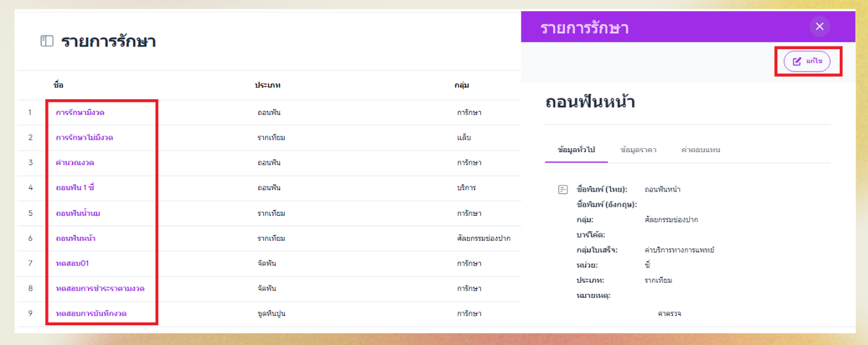Click the ชื่อ column header
Image resolution: width=868 pixels, height=345 pixels.
pos(58,85)
